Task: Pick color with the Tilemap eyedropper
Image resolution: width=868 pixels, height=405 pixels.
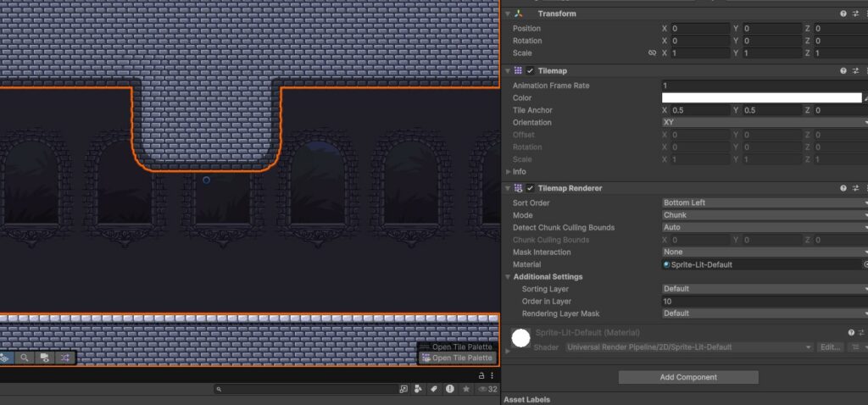Action: (865, 98)
